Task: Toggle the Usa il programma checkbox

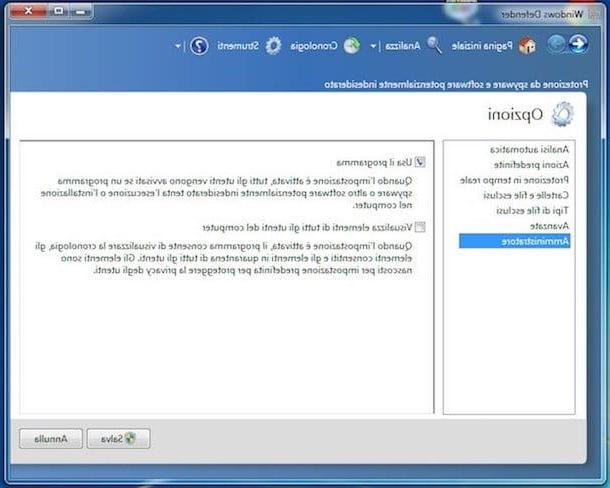Action: [x=420, y=162]
